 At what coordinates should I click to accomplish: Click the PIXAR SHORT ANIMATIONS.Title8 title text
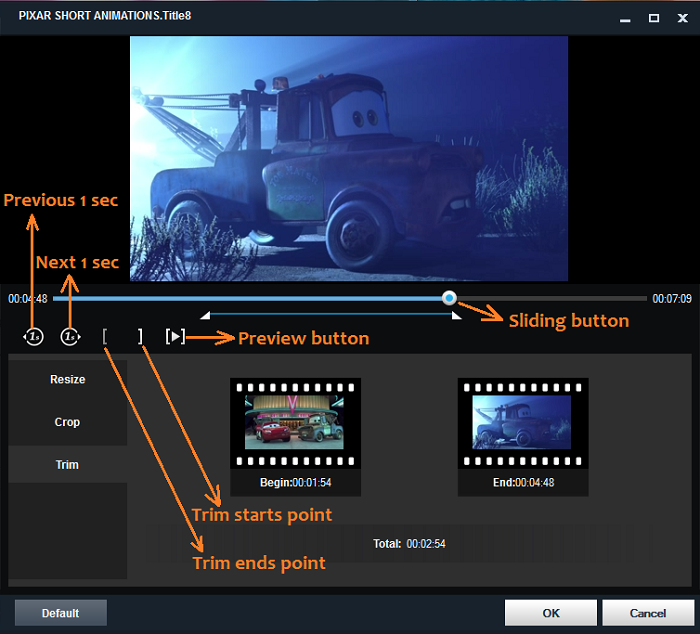(105, 16)
